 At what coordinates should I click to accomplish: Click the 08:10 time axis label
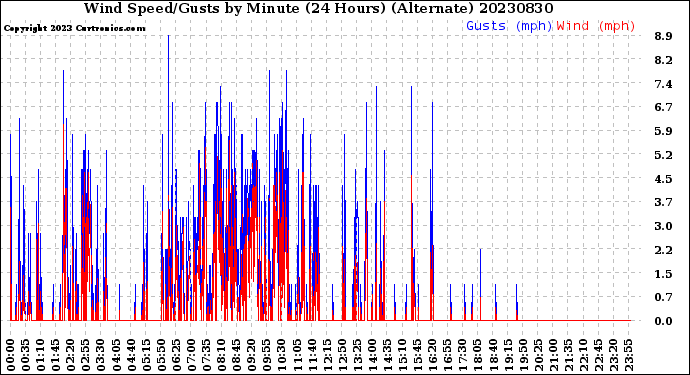[x=221, y=355]
